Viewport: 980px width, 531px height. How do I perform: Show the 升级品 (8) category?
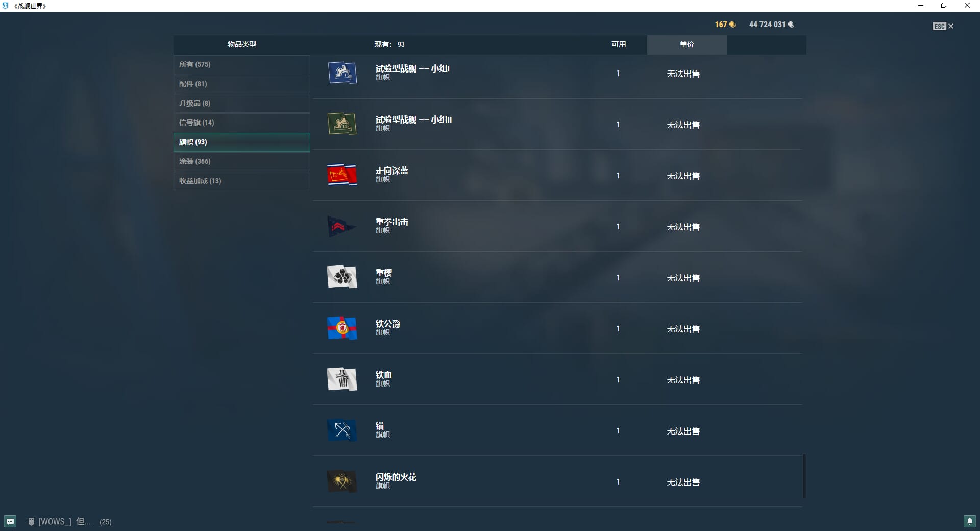[x=242, y=103]
